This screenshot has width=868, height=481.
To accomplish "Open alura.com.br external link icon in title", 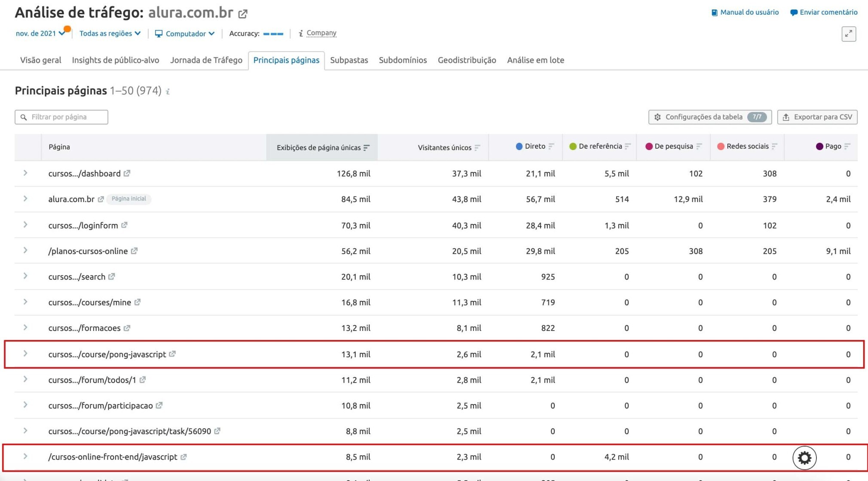I will pyautogui.click(x=243, y=14).
